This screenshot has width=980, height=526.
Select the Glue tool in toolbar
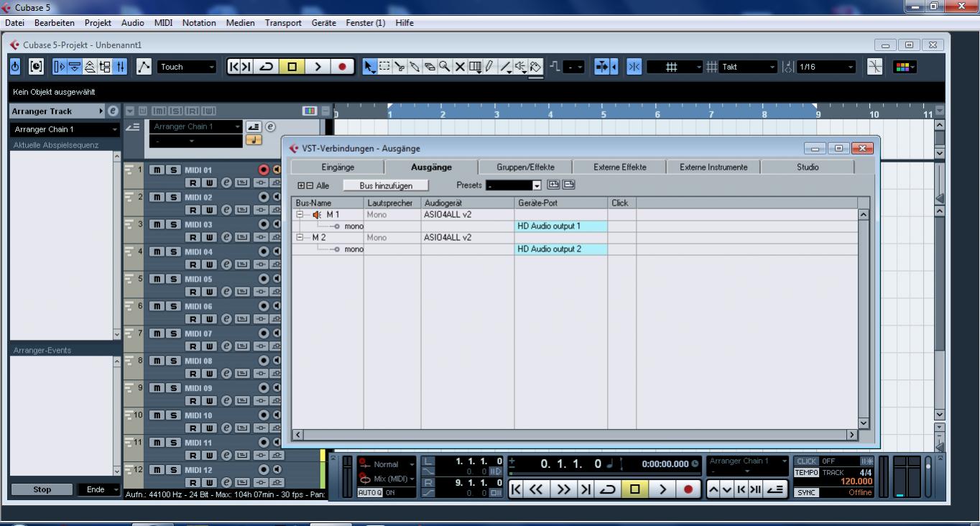coord(415,67)
